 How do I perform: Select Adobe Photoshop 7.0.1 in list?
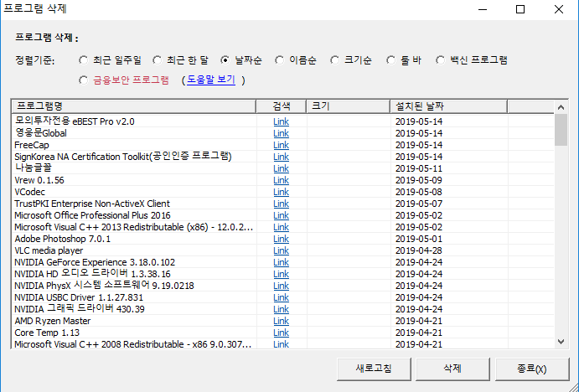[62, 239]
